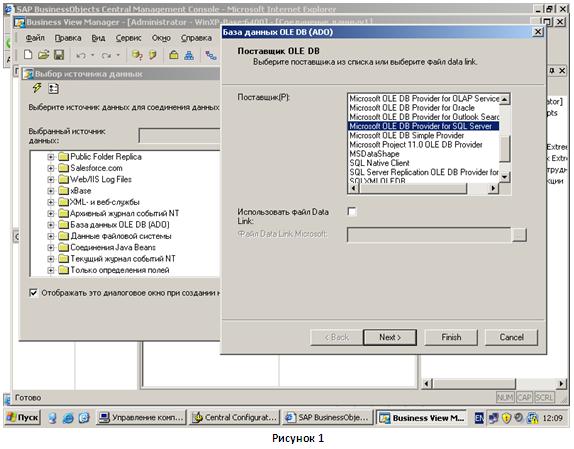Screen dimensions: 574x449
Task: Click the grey round tray icon
Action: coord(518,417)
